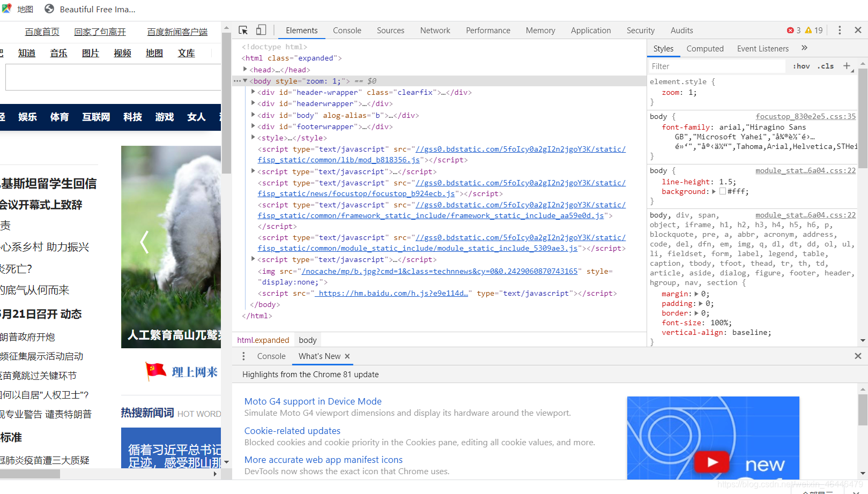Expand the style element node
This screenshot has width=868, height=494.
tap(253, 138)
